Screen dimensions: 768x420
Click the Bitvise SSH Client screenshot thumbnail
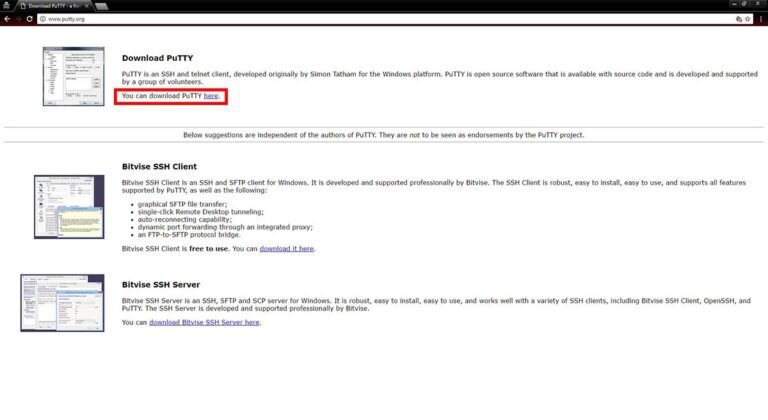click(69, 206)
